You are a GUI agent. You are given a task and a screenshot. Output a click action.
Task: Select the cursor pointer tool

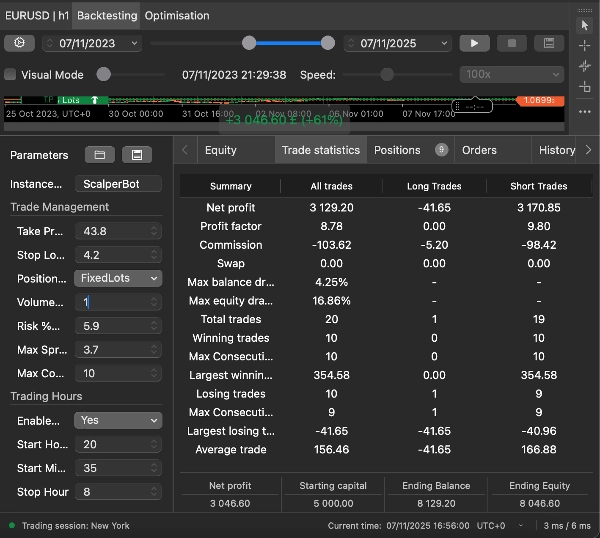pos(585,25)
